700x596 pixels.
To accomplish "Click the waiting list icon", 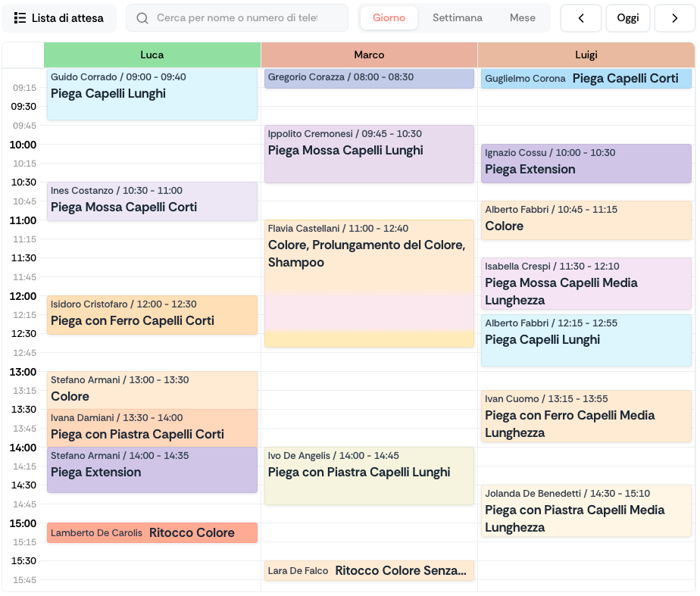I will tap(21, 17).
